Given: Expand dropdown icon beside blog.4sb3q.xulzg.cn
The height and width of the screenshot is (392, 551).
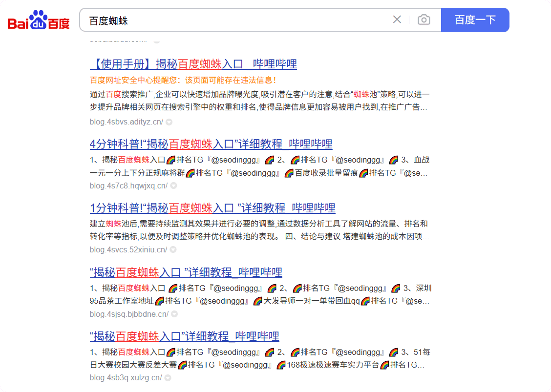Looking at the screenshot, I should click(x=168, y=378).
